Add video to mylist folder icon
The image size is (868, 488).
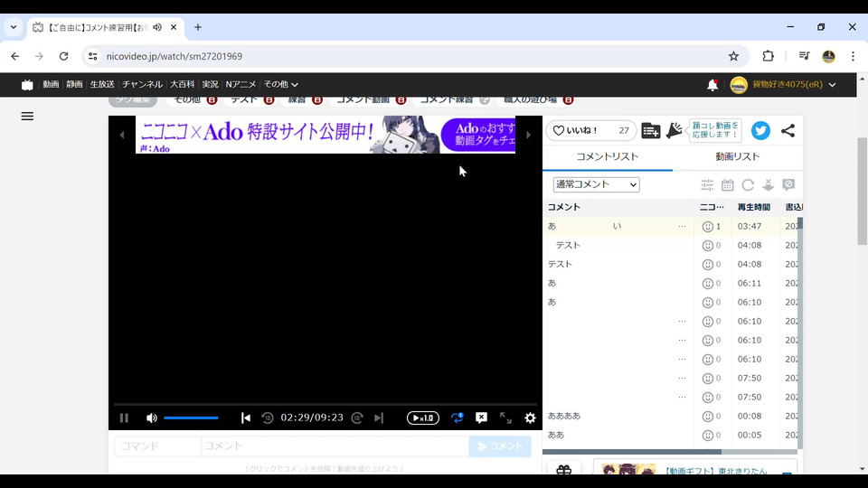[651, 130]
